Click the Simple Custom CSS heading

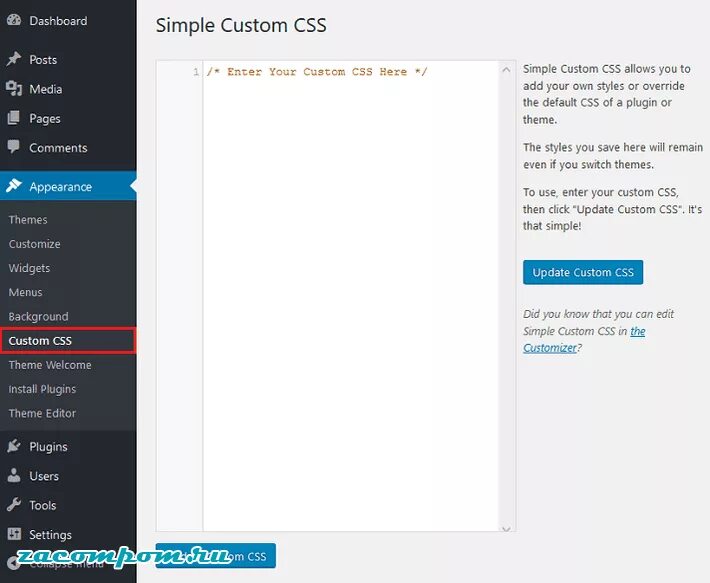point(241,25)
